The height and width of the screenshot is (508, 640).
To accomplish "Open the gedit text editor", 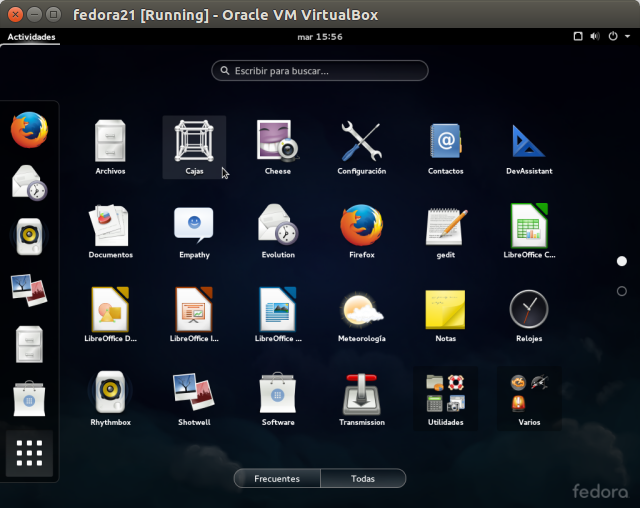I will tap(445, 231).
